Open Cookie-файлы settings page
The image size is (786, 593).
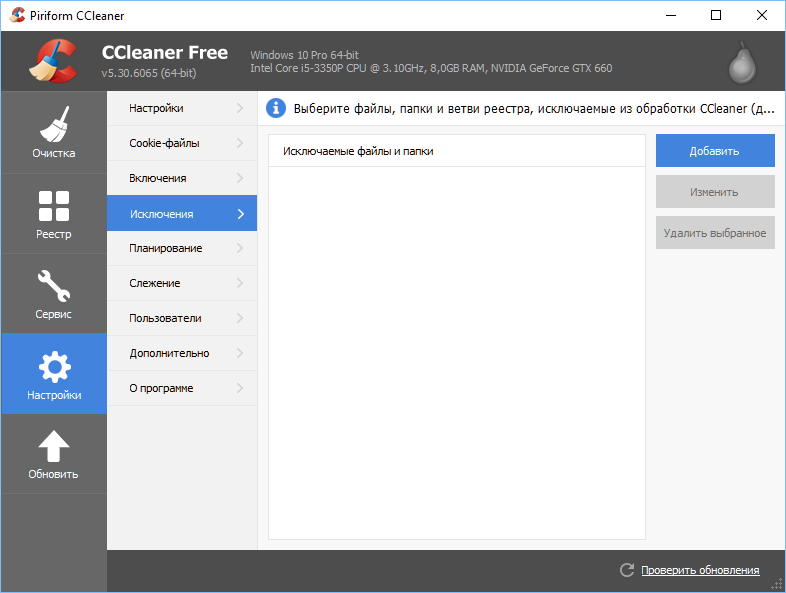coord(182,143)
